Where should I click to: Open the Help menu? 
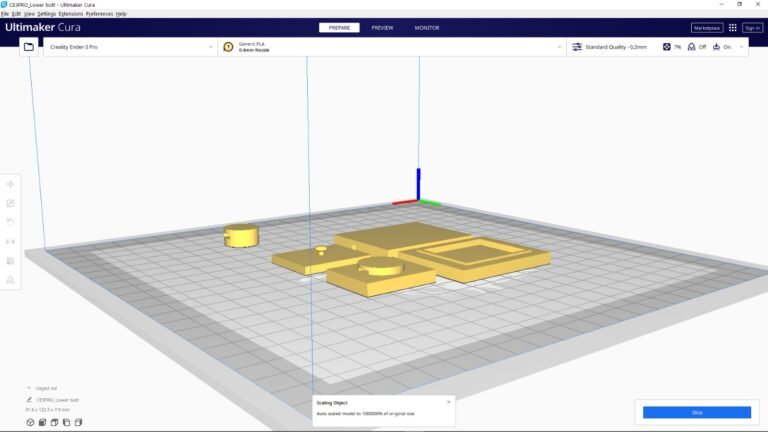click(x=121, y=14)
